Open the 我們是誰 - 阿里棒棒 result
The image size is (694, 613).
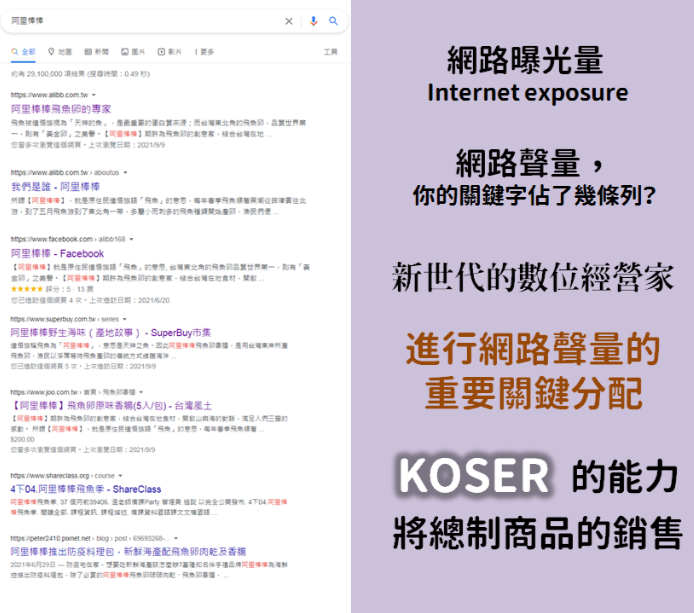point(55,186)
